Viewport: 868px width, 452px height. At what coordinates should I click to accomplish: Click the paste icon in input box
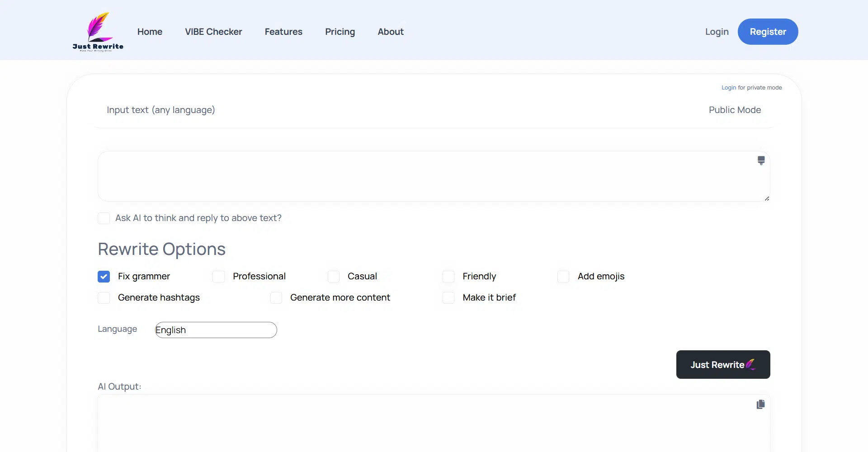pos(761,160)
